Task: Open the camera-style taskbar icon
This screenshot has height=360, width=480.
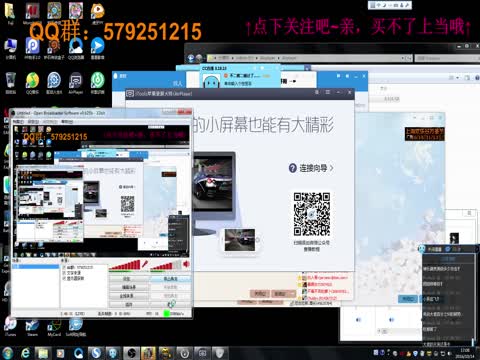Action: 202,353
